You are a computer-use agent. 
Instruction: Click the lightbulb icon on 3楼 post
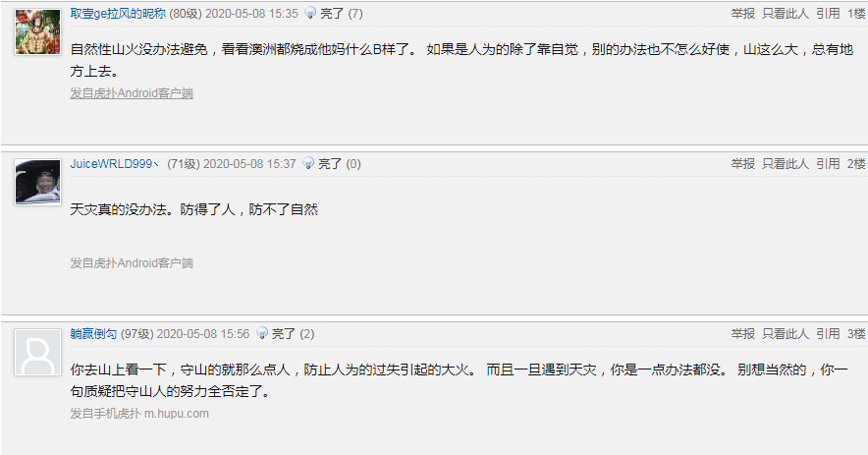(x=262, y=333)
